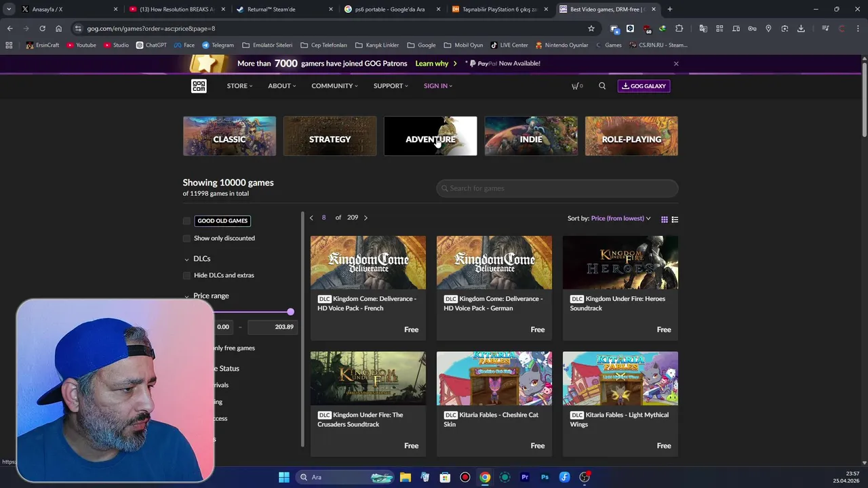Click the Search for games field
The width and height of the screenshot is (868, 488).
(x=557, y=188)
